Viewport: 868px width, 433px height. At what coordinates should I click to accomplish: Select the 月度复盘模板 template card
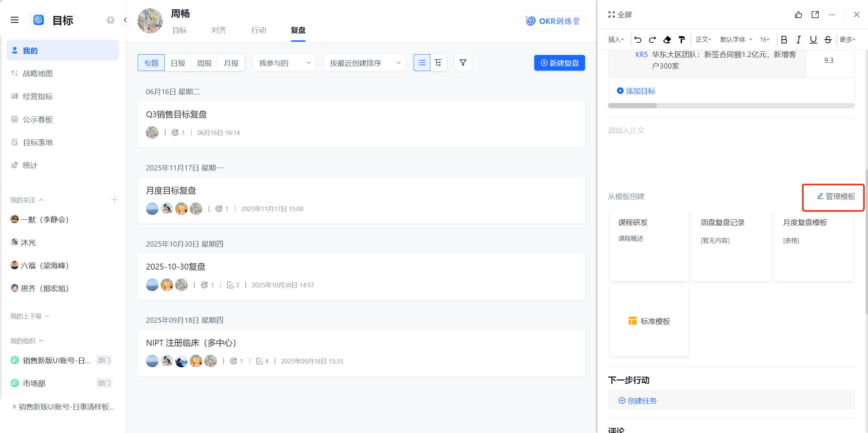click(814, 246)
